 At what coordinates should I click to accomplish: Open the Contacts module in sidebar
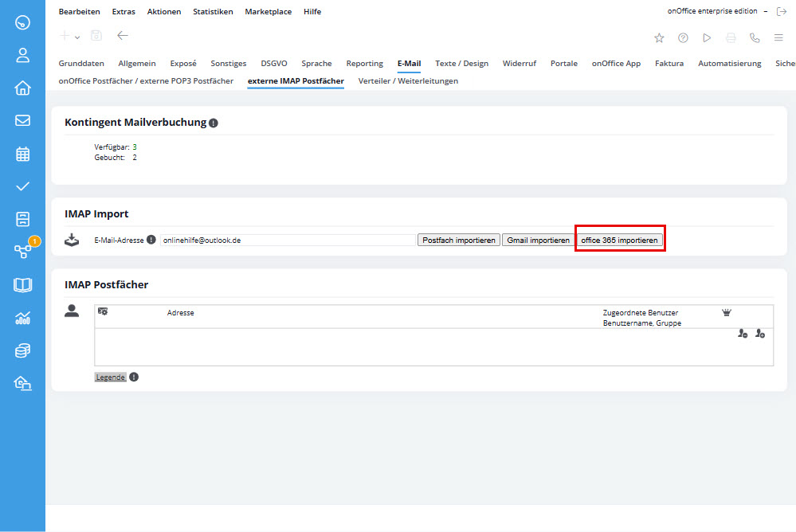coord(22,55)
